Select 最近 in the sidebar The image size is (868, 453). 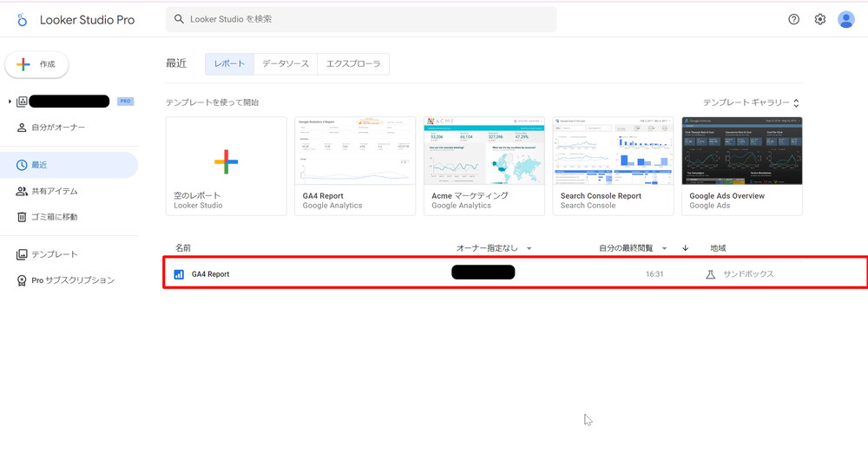pos(69,165)
